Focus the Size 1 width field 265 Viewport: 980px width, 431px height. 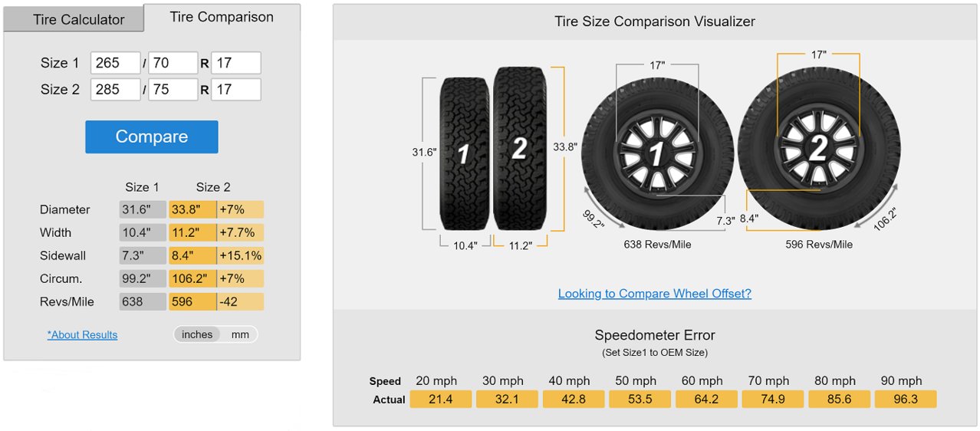point(116,63)
